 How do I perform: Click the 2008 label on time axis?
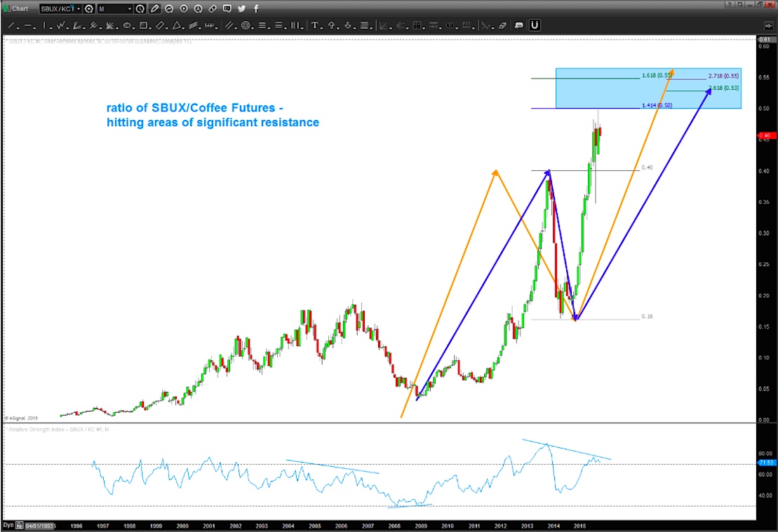pyautogui.click(x=394, y=526)
